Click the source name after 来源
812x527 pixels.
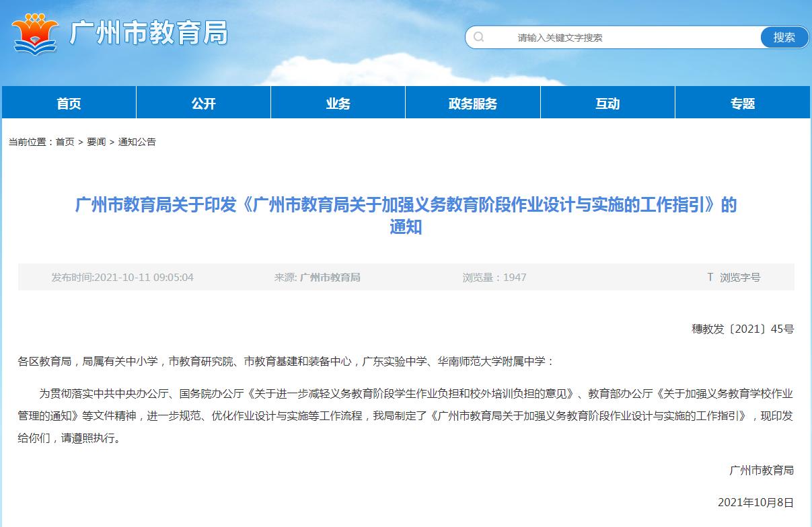[330, 277]
